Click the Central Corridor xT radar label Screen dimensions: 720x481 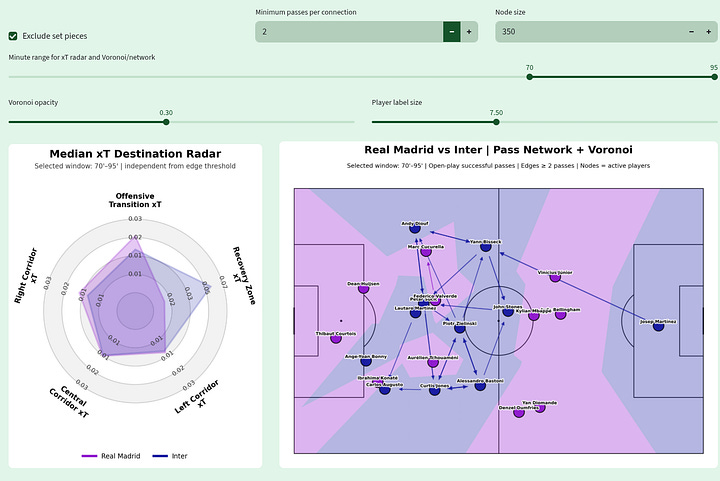(71, 401)
